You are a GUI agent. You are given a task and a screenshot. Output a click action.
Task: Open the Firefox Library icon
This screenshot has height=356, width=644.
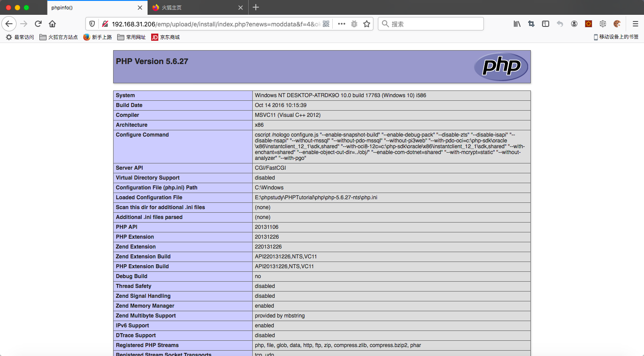[517, 24]
